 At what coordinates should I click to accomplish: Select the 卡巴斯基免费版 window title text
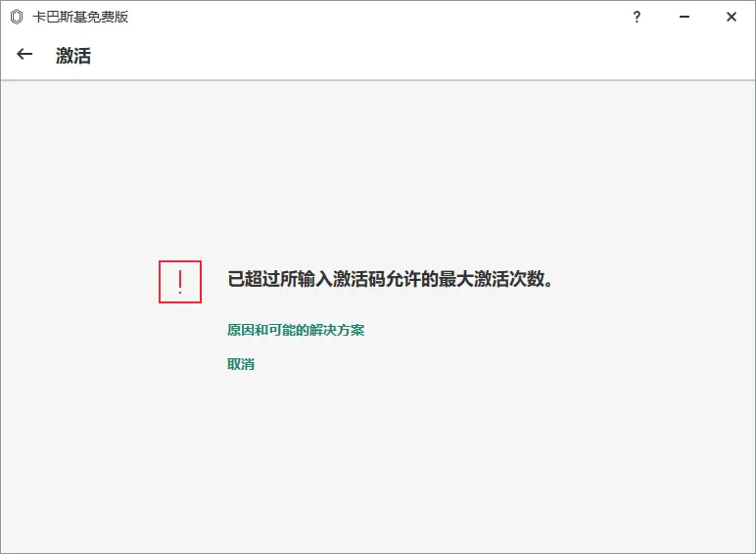point(80,17)
